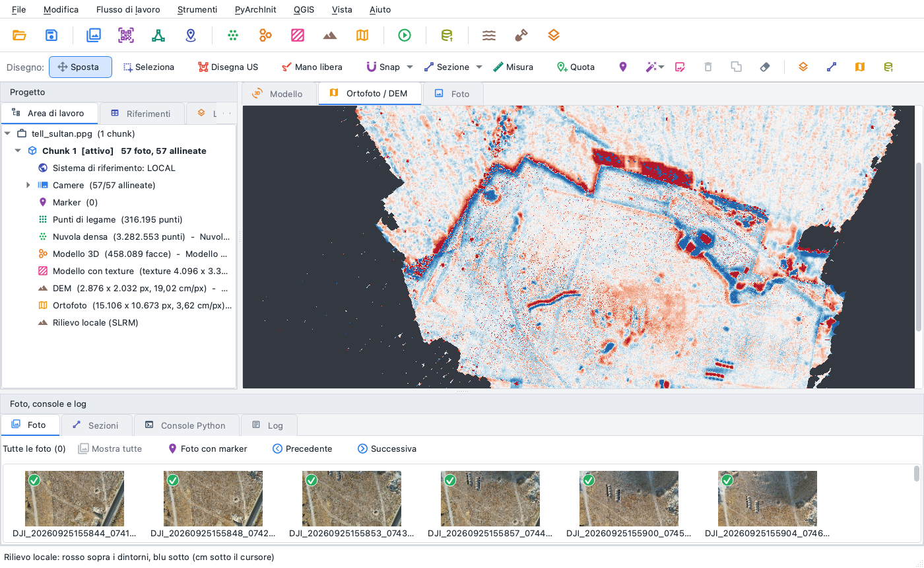
Task: Toggle the Snap magnet option
Action: [383, 67]
